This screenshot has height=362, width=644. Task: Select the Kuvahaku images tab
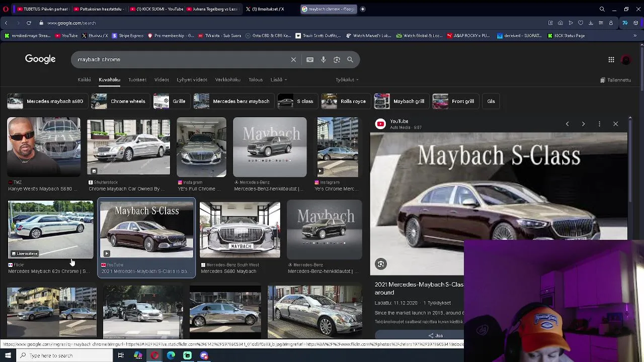[109, 79]
